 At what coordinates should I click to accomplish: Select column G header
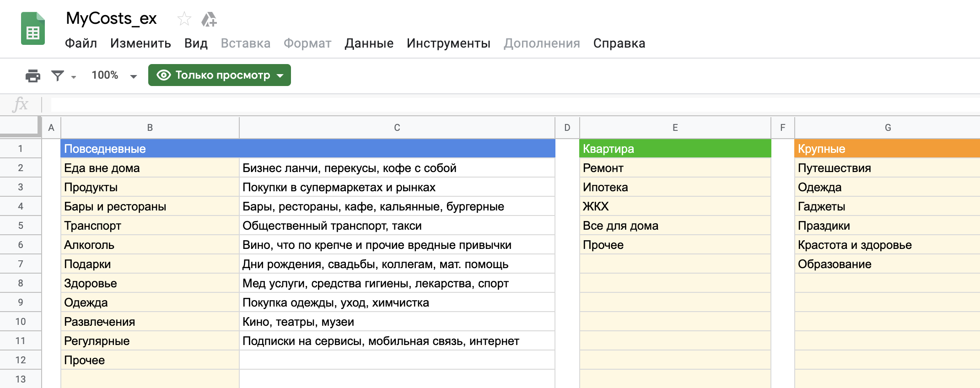888,128
